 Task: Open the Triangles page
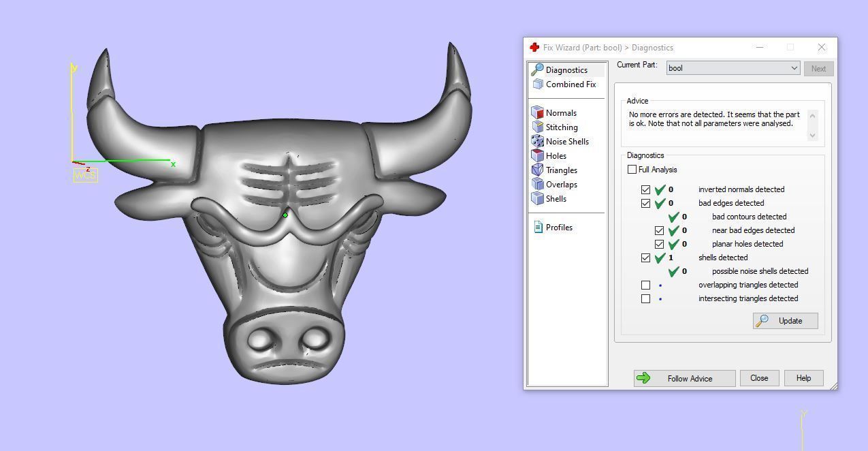point(562,170)
